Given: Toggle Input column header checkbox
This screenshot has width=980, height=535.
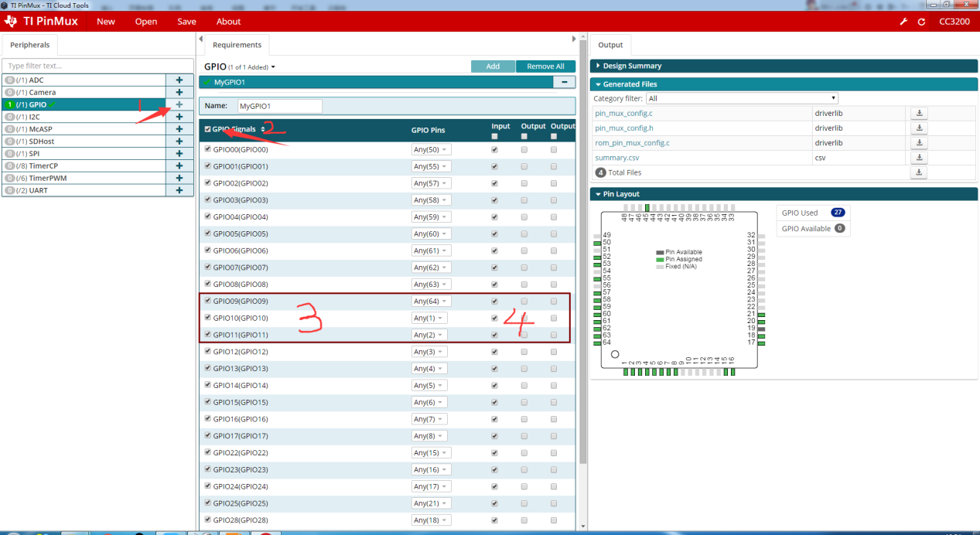Looking at the screenshot, I should (494, 137).
